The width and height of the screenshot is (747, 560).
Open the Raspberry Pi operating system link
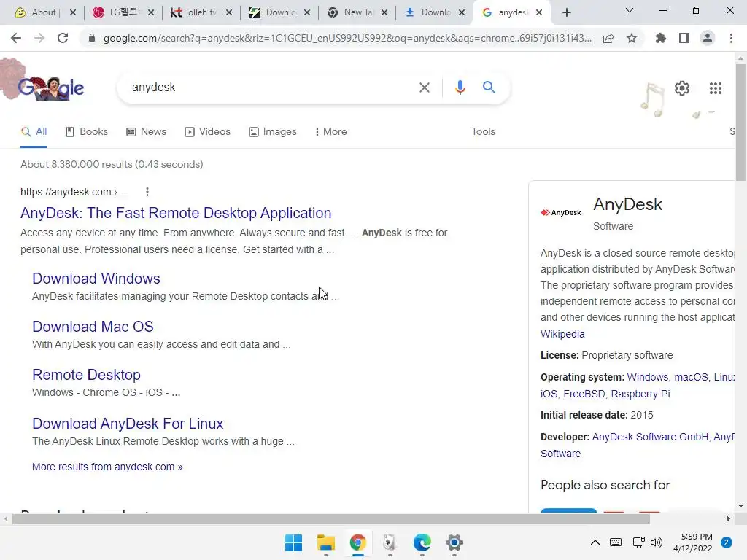coord(640,394)
